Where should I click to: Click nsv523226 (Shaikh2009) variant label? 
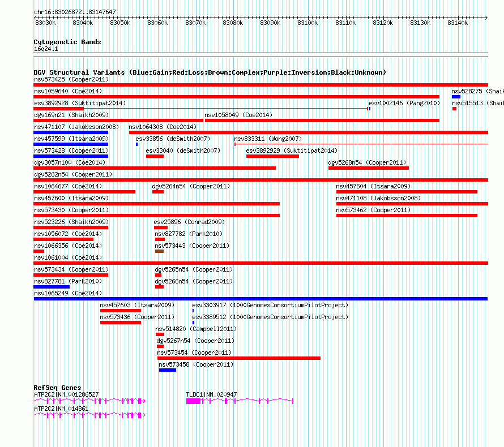tap(71, 222)
